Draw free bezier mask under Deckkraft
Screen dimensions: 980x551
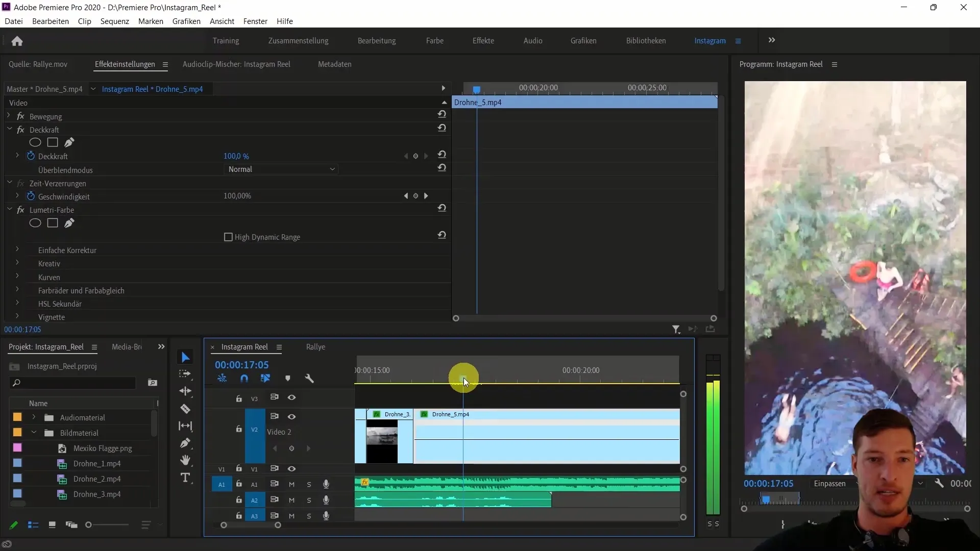69,142
